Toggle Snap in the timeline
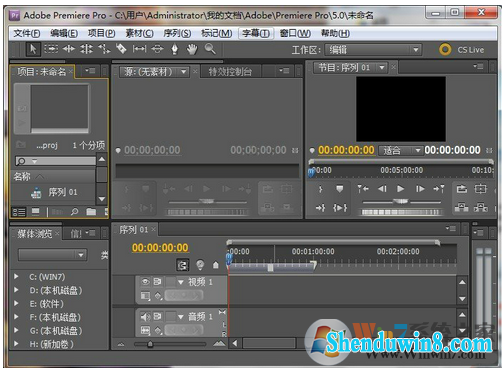502x368 pixels. [x=182, y=265]
